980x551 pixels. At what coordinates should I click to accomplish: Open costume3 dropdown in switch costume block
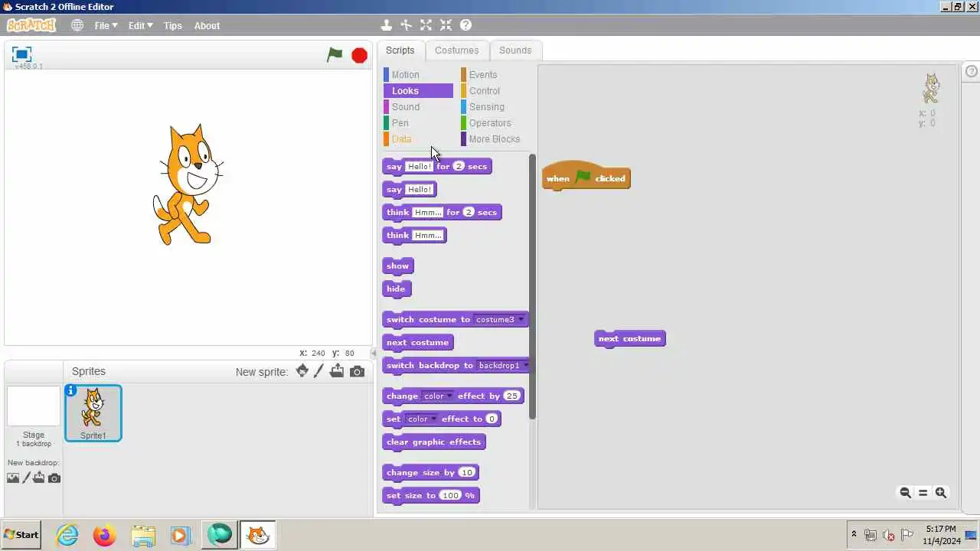point(499,319)
